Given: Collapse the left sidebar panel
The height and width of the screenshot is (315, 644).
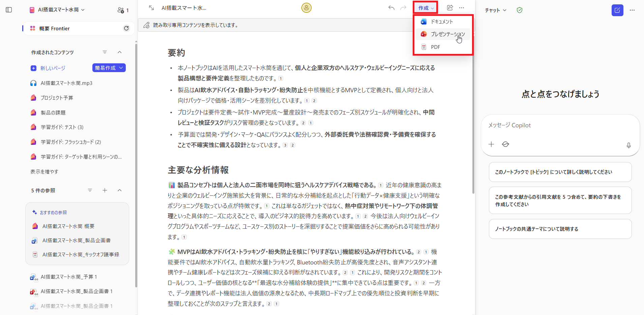Looking at the screenshot, I should coord(9,10).
